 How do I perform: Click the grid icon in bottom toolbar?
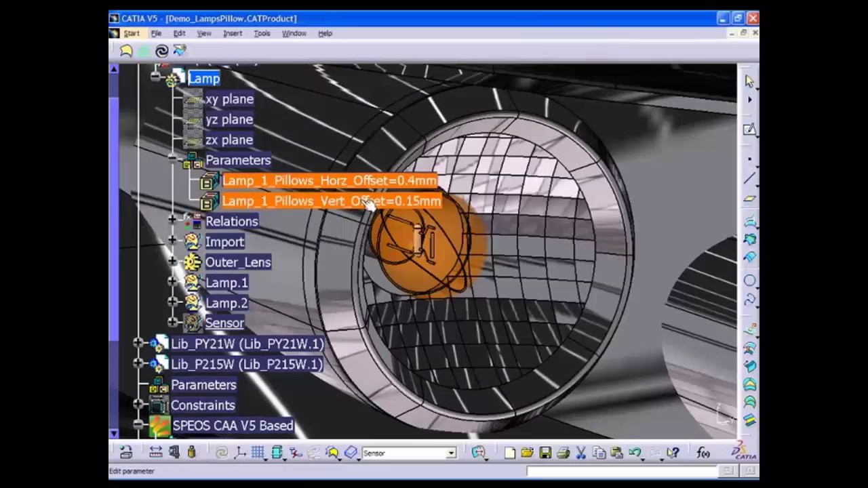[258, 453]
